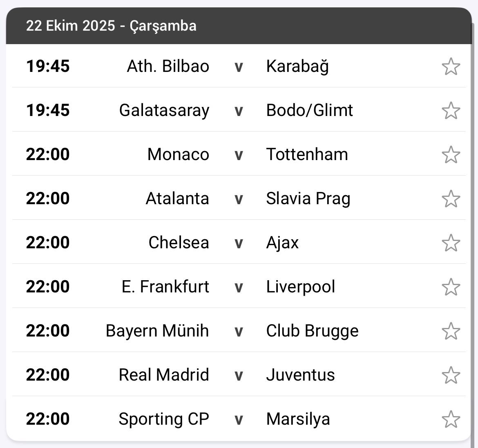This screenshot has width=478, height=448.
Task: Open the Real Madrid team link
Action: point(163,375)
